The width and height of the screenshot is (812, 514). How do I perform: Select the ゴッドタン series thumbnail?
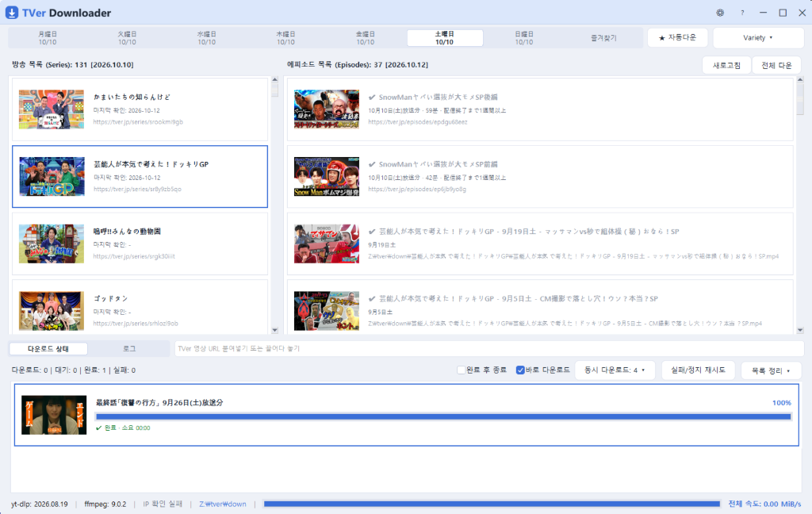tap(52, 311)
